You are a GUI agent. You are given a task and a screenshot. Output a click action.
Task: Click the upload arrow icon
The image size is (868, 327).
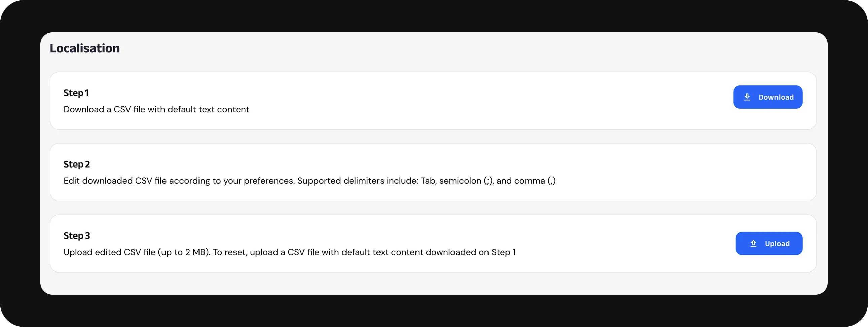[753, 243]
